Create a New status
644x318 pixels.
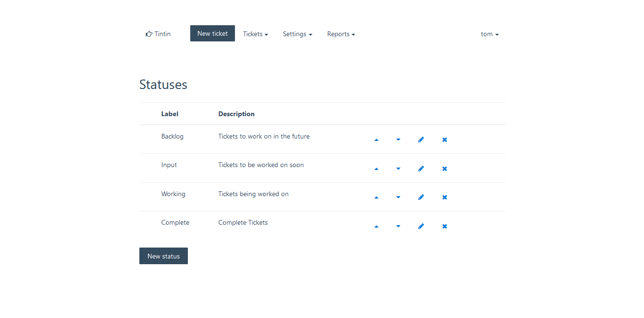pyautogui.click(x=164, y=256)
